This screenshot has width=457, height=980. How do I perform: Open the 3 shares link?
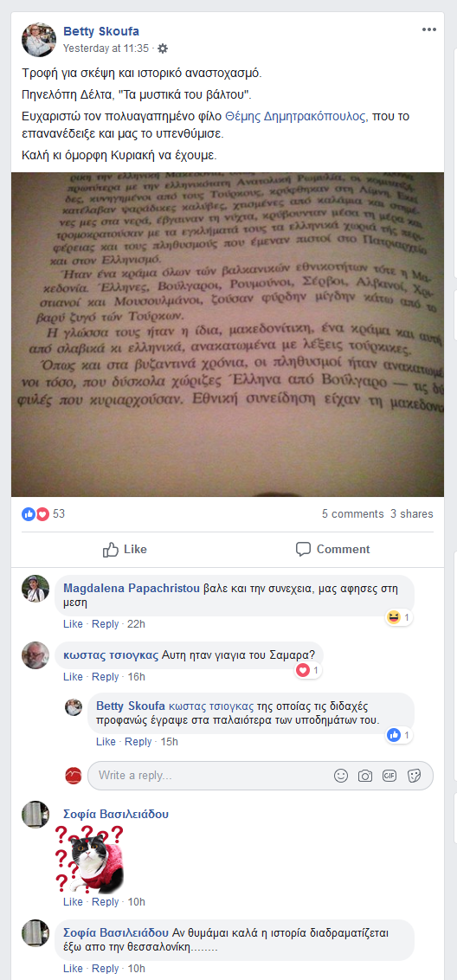click(x=411, y=513)
